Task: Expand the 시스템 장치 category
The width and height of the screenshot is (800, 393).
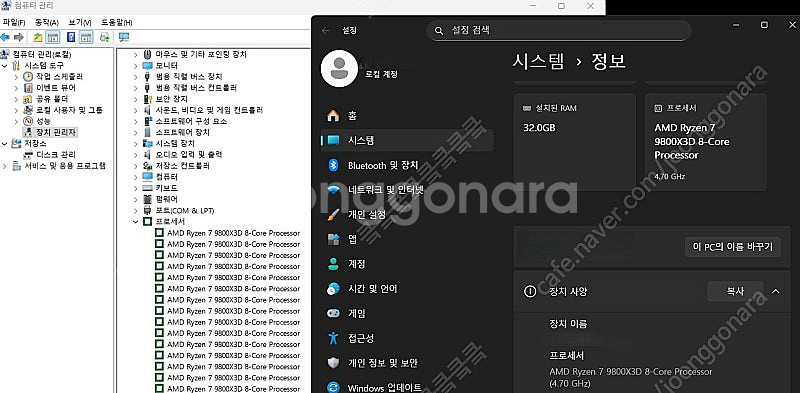Action: pyautogui.click(x=136, y=143)
